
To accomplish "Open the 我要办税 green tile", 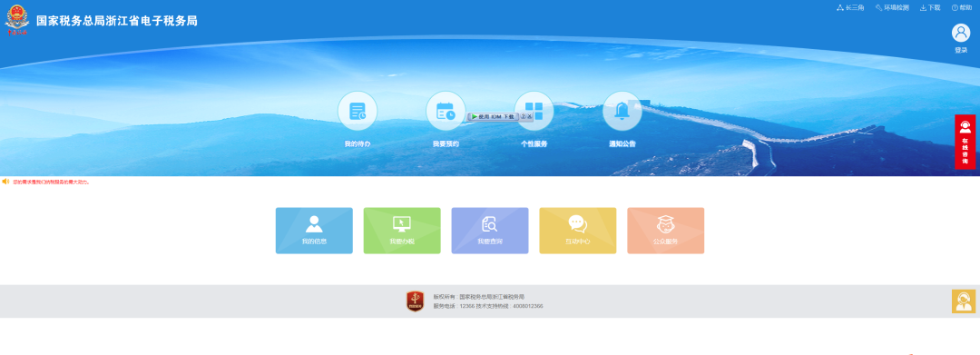I will click(402, 231).
